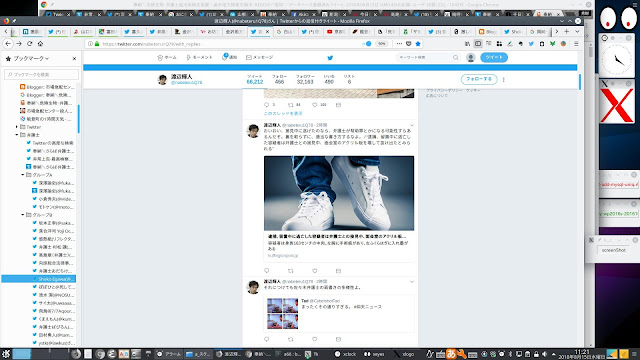Like the bottom quoted-tweet post

point(315,339)
